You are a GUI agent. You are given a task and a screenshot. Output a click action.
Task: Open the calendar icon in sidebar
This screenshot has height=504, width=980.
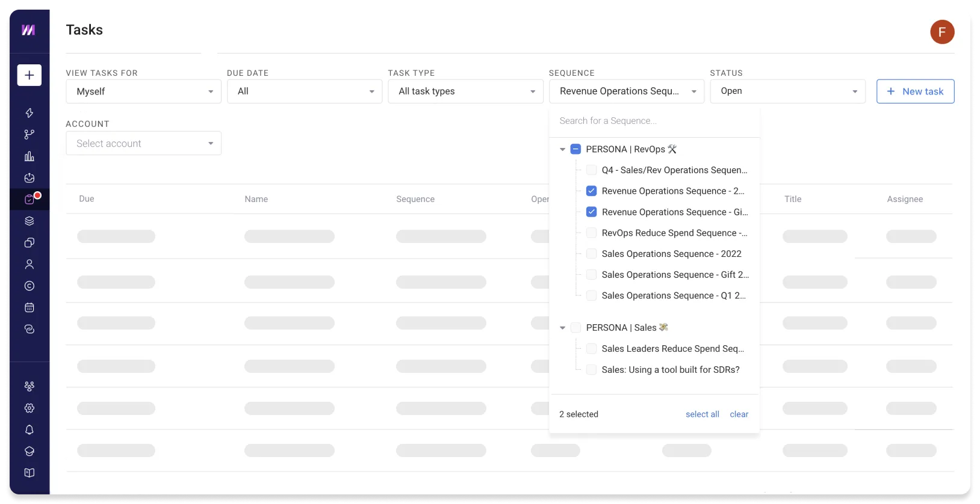click(29, 307)
